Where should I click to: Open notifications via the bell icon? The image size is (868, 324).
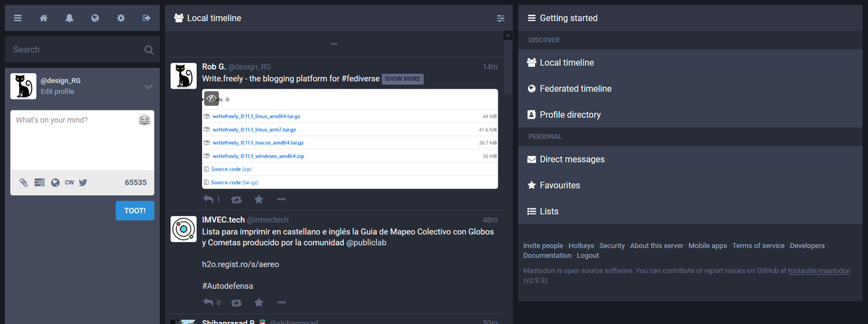(x=69, y=18)
